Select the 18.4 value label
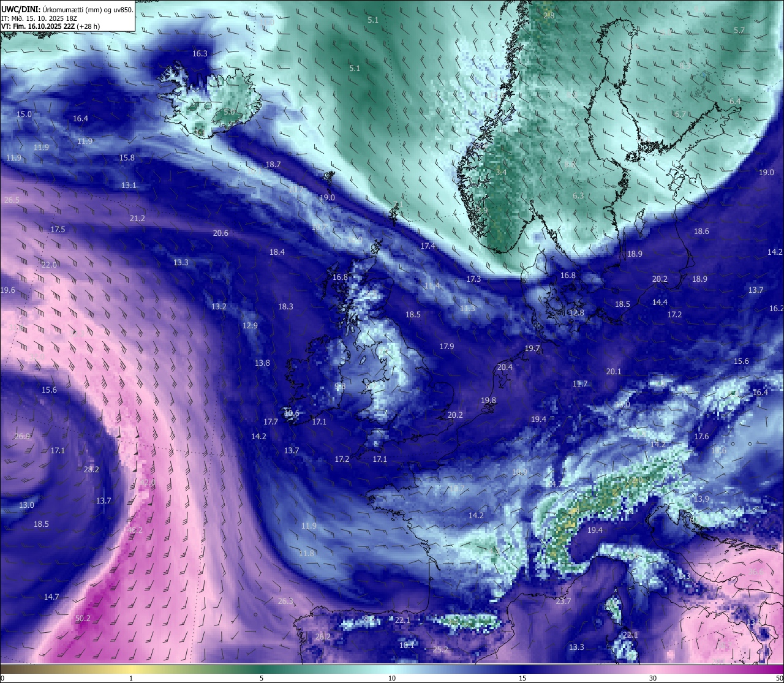Image resolution: width=784 pixels, height=683 pixels. coord(277,252)
